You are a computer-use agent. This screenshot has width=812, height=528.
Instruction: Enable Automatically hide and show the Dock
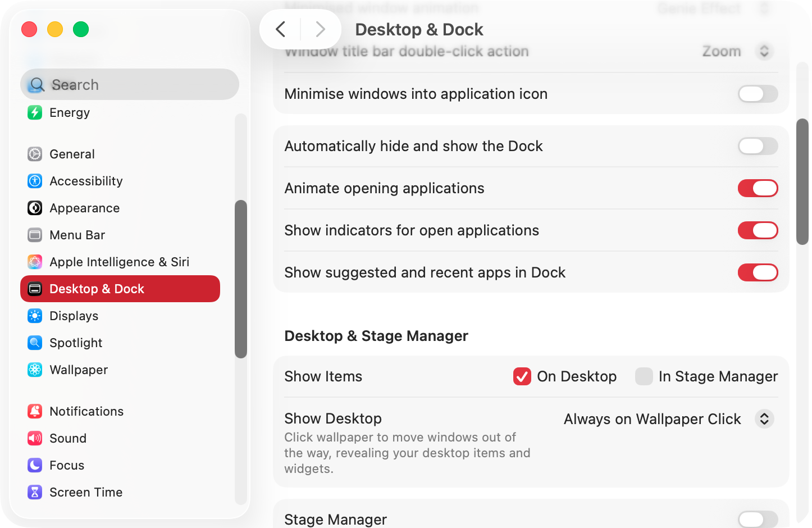pos(758,146)
